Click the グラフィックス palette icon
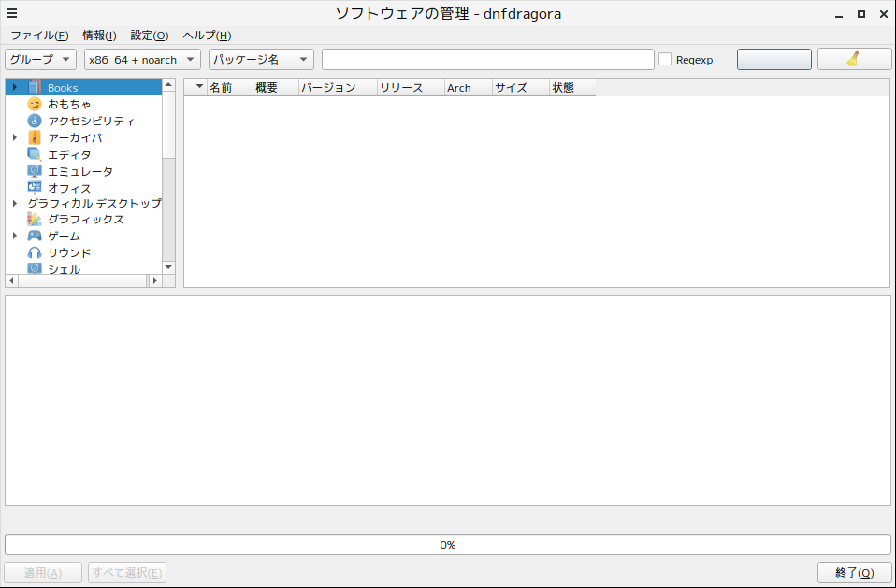 (35, 220)
